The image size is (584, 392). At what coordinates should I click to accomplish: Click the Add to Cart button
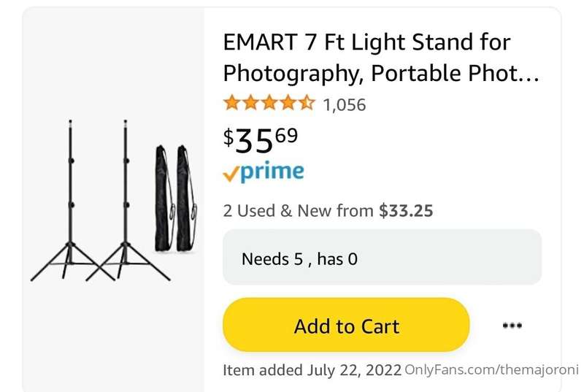(x=346, y=325)
